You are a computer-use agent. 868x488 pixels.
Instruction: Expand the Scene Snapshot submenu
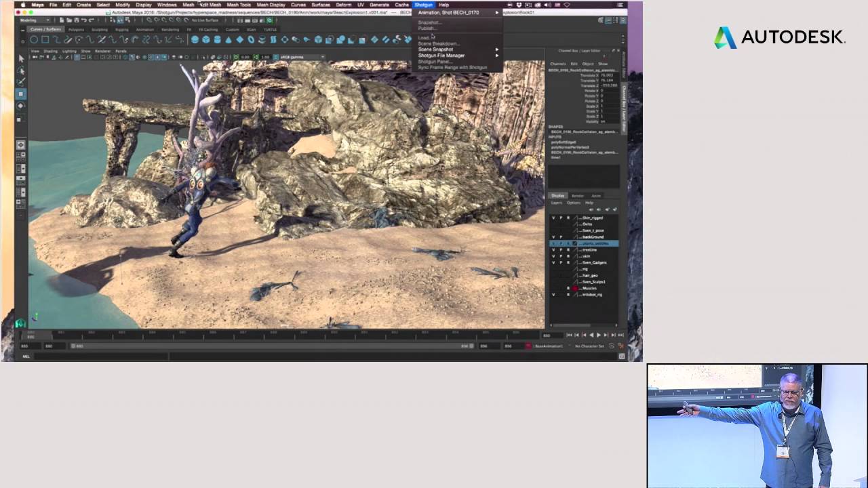click(458, 49)
